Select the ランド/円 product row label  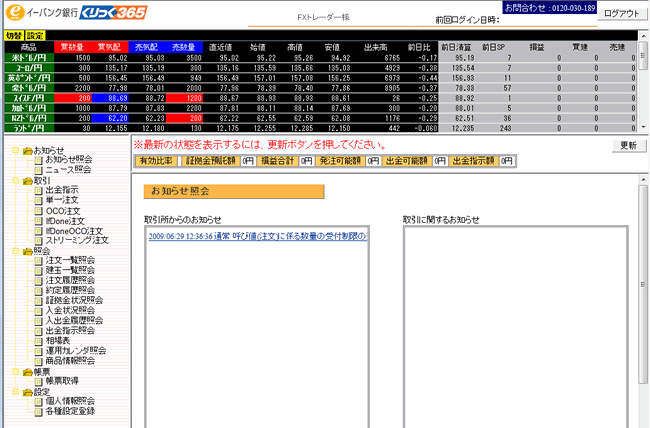(29, 128)
